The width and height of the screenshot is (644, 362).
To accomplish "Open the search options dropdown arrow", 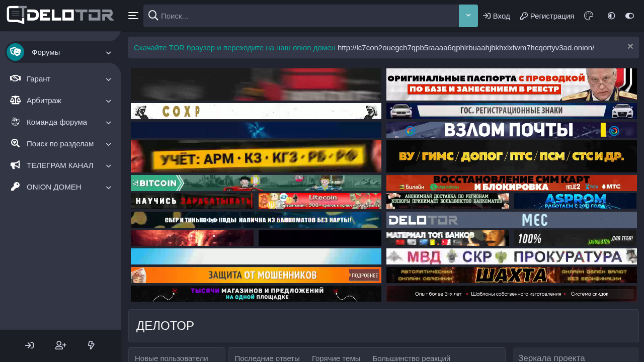I will coord(468,16).
